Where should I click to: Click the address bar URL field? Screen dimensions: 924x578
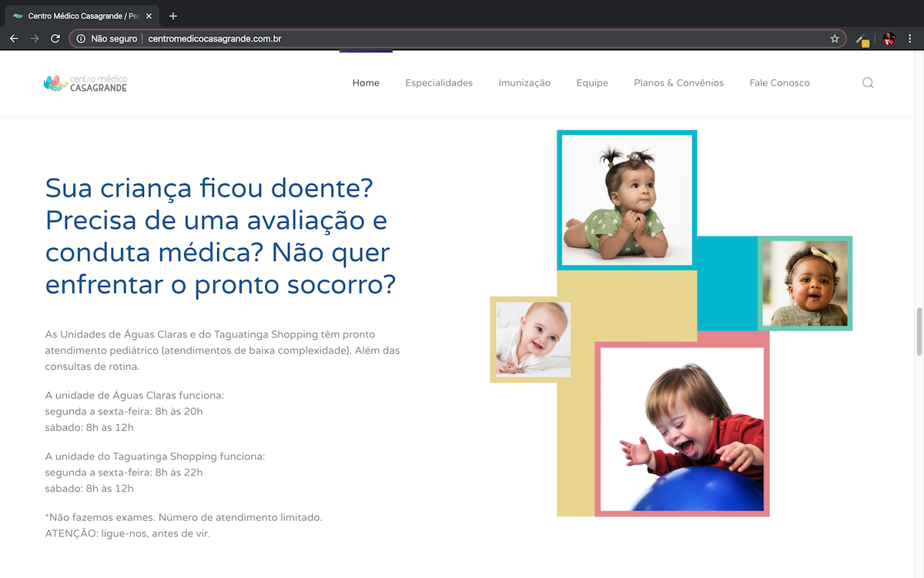coord(462,39)
